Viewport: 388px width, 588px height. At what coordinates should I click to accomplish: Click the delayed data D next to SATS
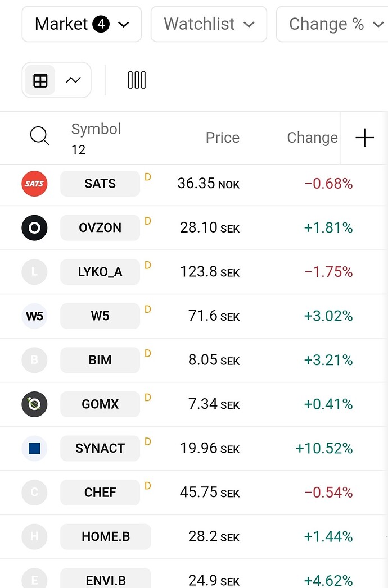tap(148, 177)
